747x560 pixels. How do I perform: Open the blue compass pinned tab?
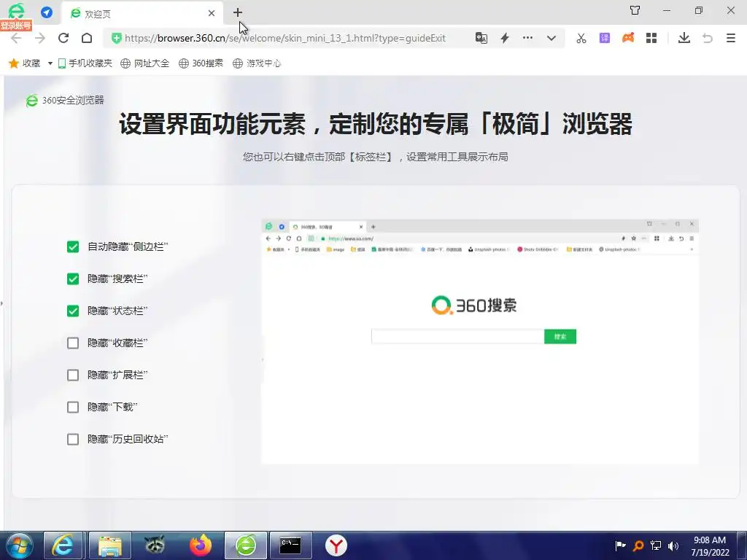point(47,12)
